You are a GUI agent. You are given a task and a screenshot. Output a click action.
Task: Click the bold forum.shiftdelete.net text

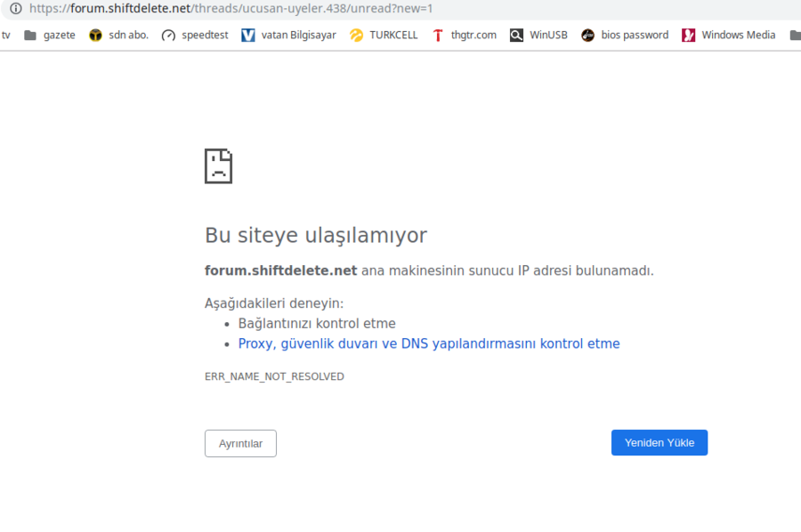tap(281, 270)
